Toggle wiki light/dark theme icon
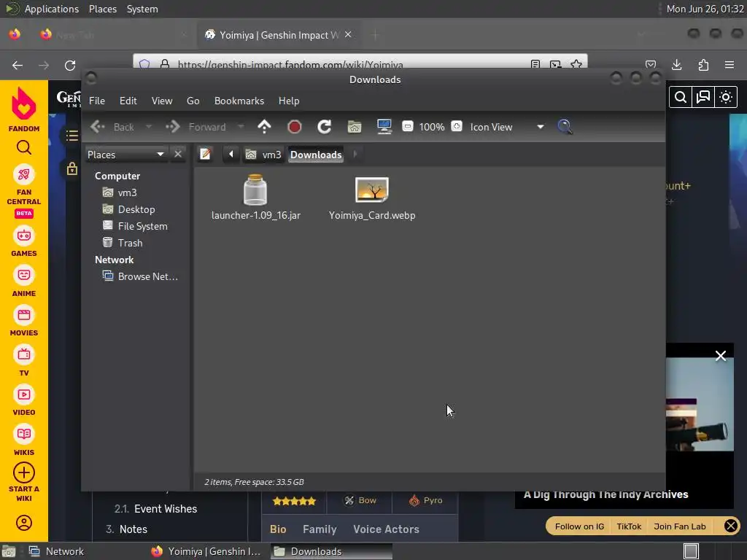 (726, 97)
